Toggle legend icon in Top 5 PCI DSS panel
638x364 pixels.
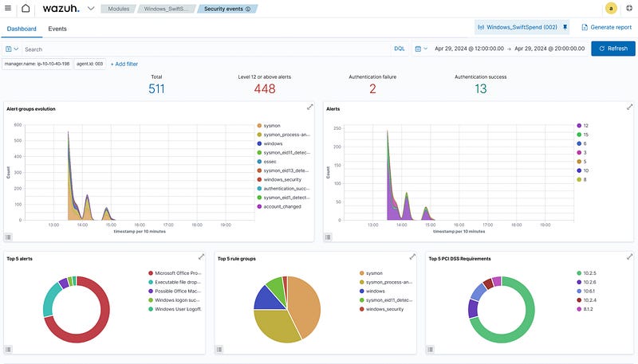click(430, 348)
